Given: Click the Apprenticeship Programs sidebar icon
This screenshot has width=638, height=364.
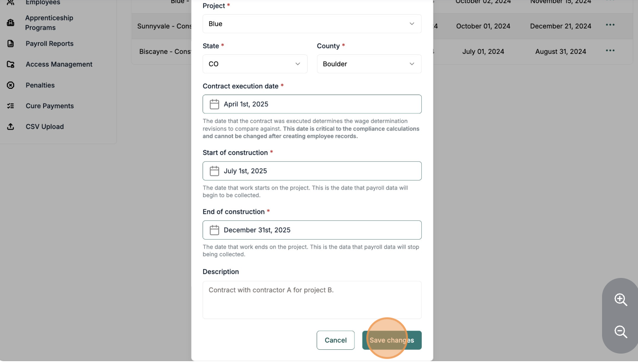Looking at the screenshot, I should coord(10,23).
